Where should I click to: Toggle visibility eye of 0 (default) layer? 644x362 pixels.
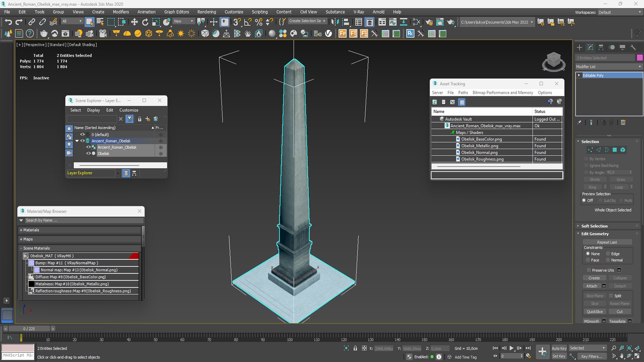click(83, 134)
